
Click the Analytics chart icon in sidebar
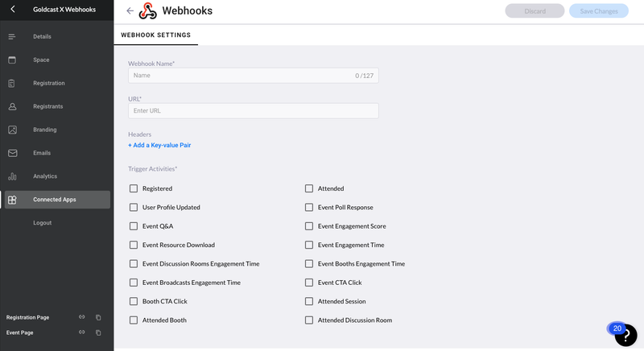(12, 176)
